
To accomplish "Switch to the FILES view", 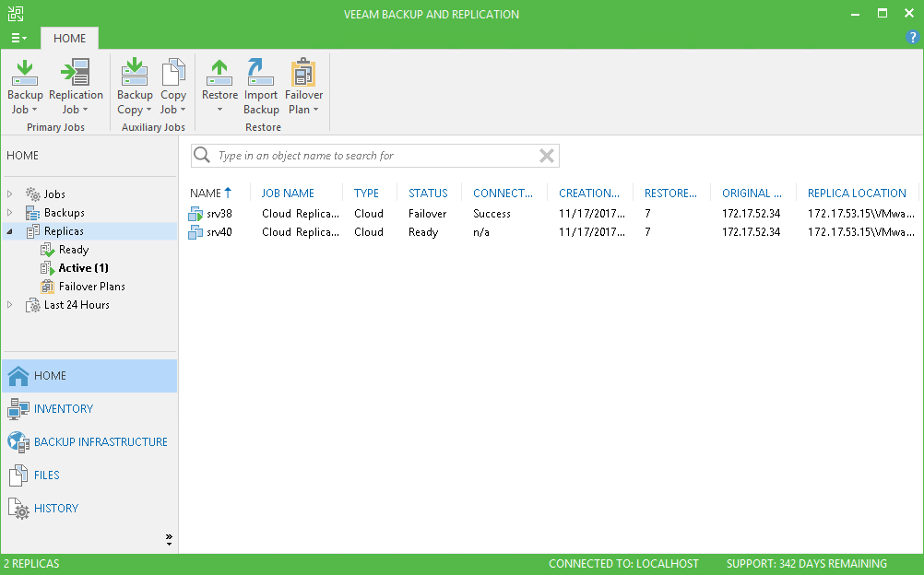I will [89, 475].
